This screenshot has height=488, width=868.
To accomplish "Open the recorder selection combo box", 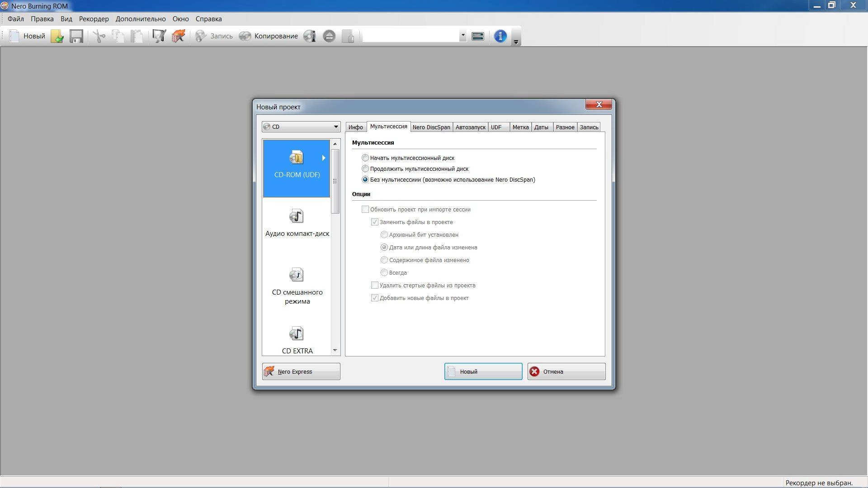I will pos(414,36).
